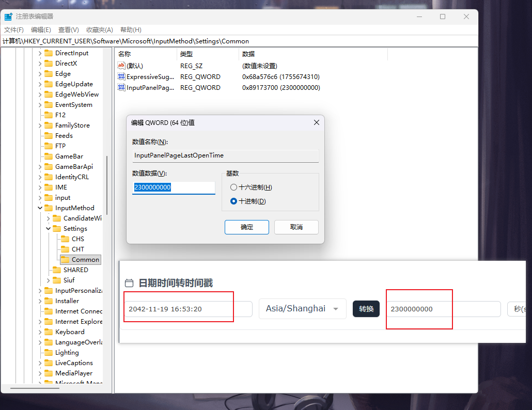
Task: Click the calendar icon beside 日期时间转时间戳
Action: coord(130,283)
